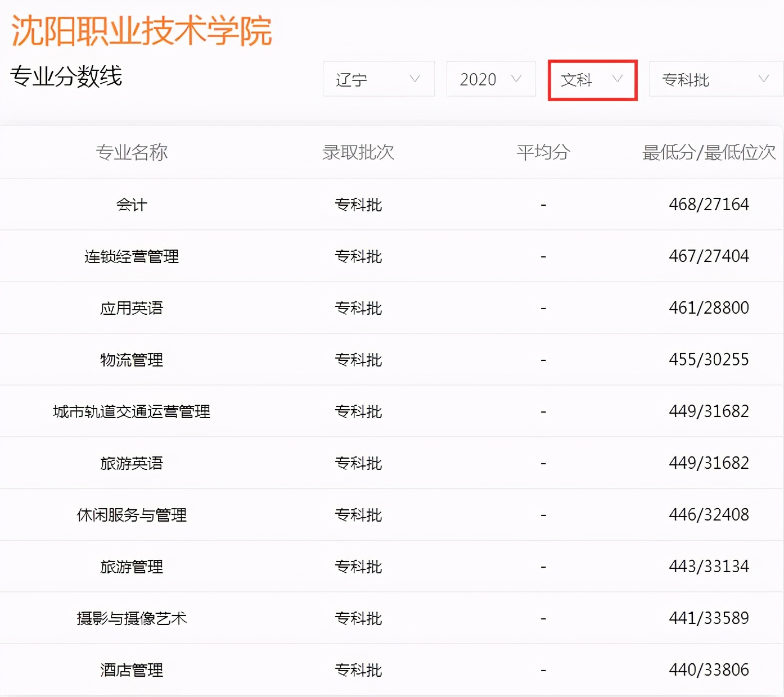Click the 应用英语 major name
Viewport: 784px width, 697px height.
pos(132,308)
